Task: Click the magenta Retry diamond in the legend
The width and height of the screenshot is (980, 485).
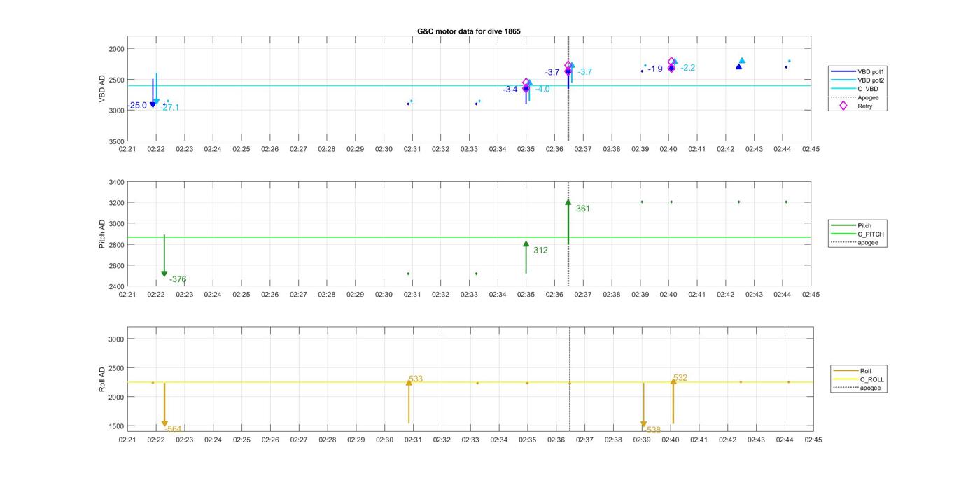Action: [x=843, y=106]
